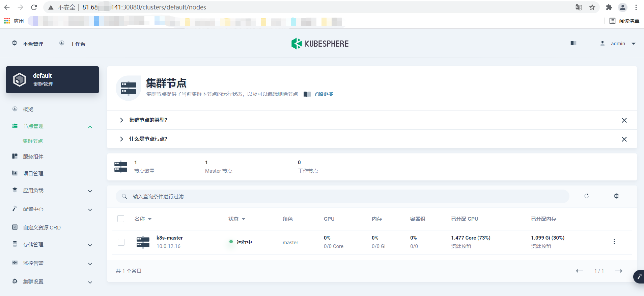Click the 服务组件 sidebar icon
Screen dimensions: 644x296
(15, 156)
